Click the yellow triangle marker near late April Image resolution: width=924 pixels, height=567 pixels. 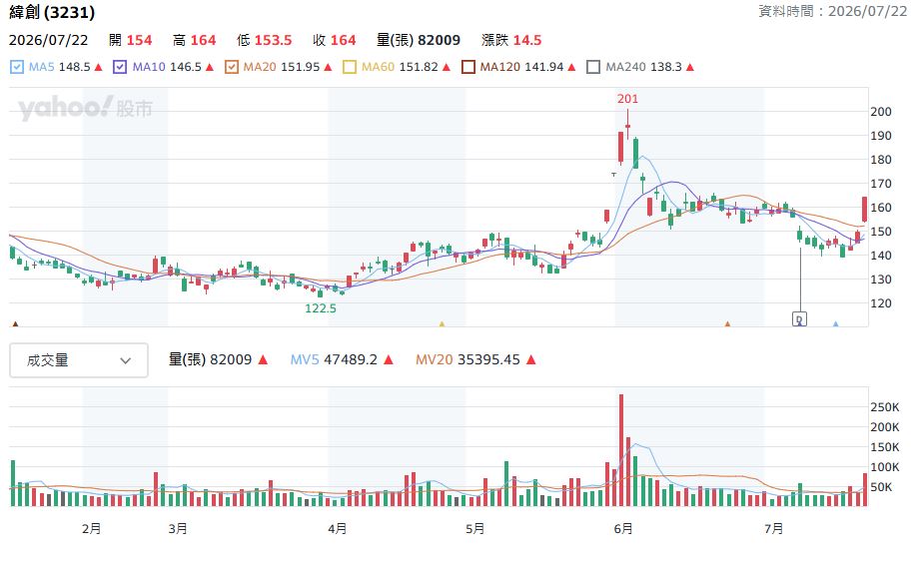[x=442, y=323]
